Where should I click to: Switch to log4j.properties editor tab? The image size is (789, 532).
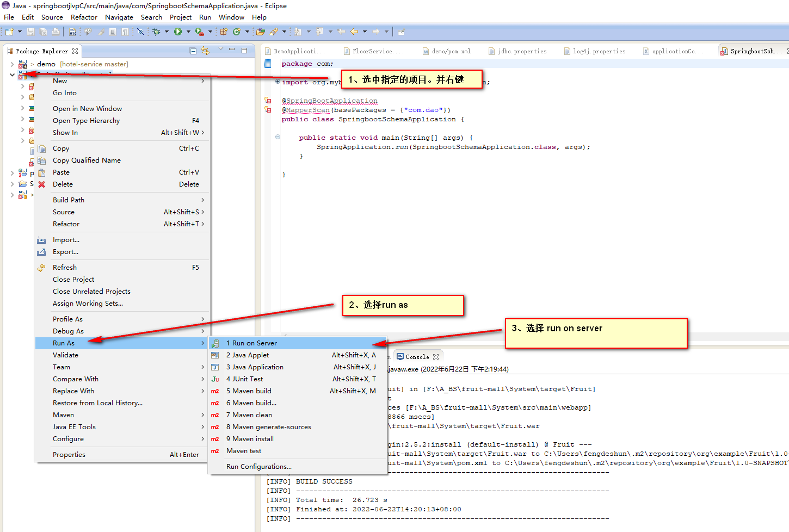[595, 51]
